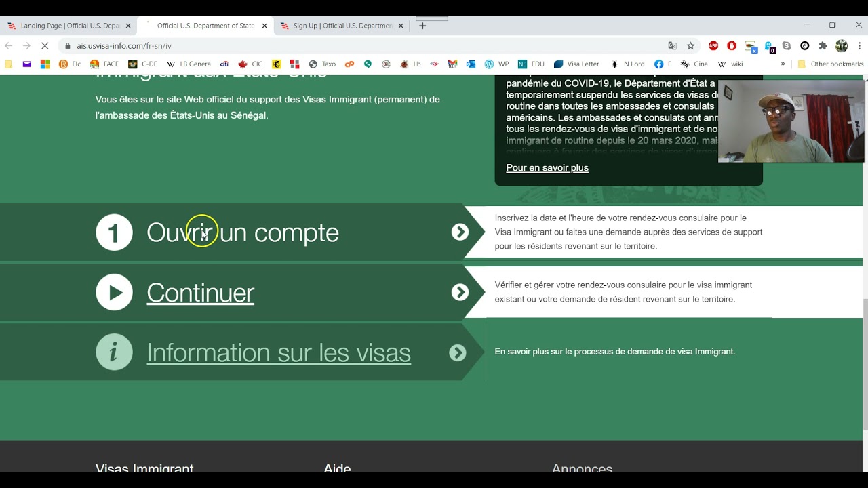Show hidden bookmarks with the chevron
Viewport: 868px width, 488px height.
tap(783, 64)
